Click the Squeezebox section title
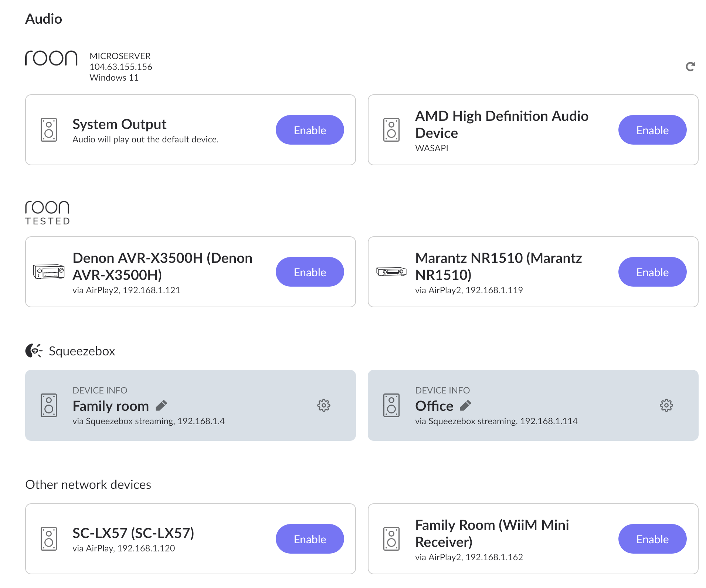The height and width of the screenshot is (588, 706). pyautogui.click(x=82, y=351)
